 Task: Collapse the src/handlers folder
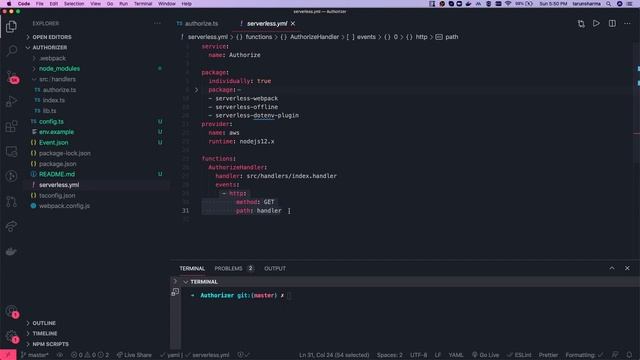coord(57,79)
